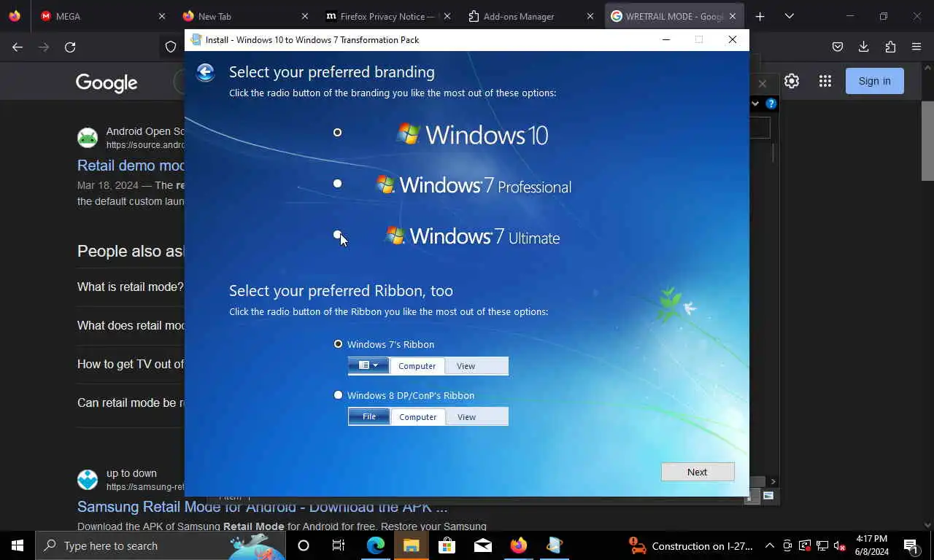Click the Windows 7 Professional logo image
This screenshot has height=560, width=934.
(474, 185)
